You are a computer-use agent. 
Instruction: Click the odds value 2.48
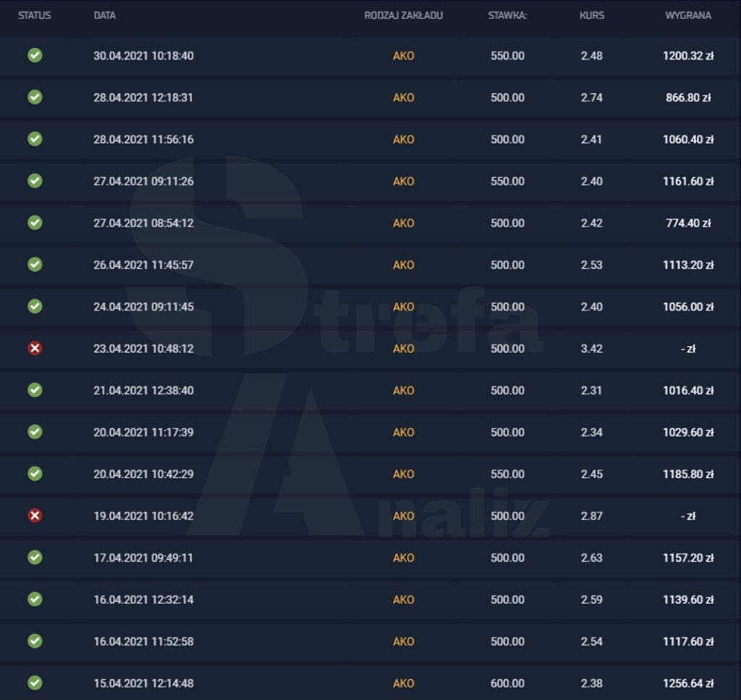[x=592, y=56]
